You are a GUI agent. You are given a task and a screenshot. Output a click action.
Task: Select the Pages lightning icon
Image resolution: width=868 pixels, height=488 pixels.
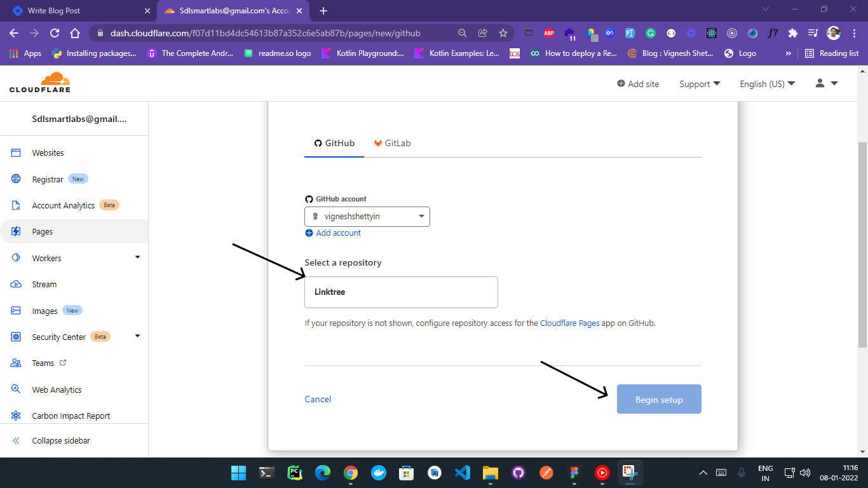(x=16, y=232)
